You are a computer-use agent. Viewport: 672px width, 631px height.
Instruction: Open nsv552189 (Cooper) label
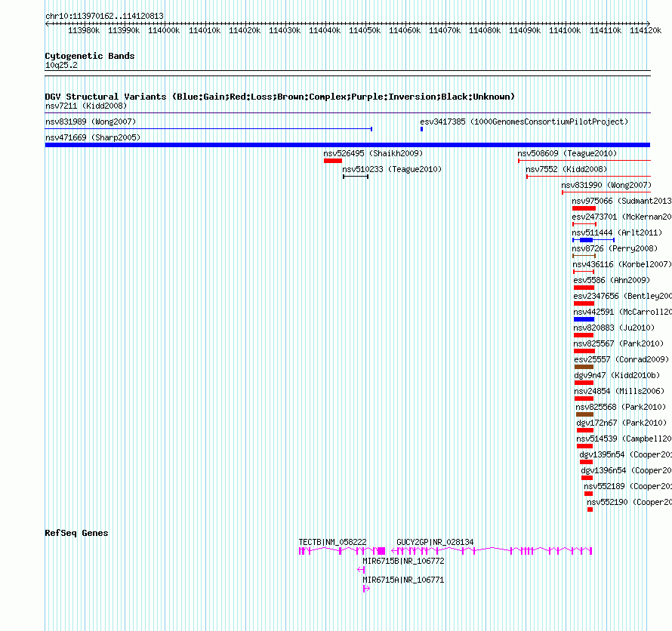[x=628, y=486]
